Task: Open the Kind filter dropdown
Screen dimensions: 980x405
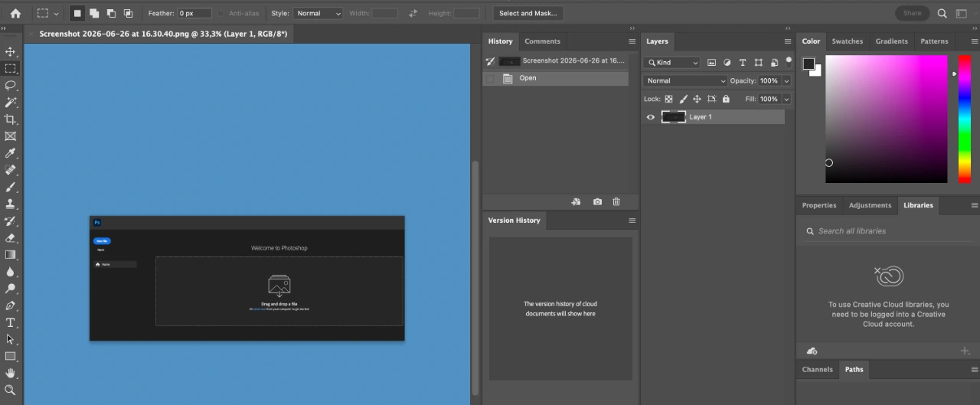Action: click(672, 63)
